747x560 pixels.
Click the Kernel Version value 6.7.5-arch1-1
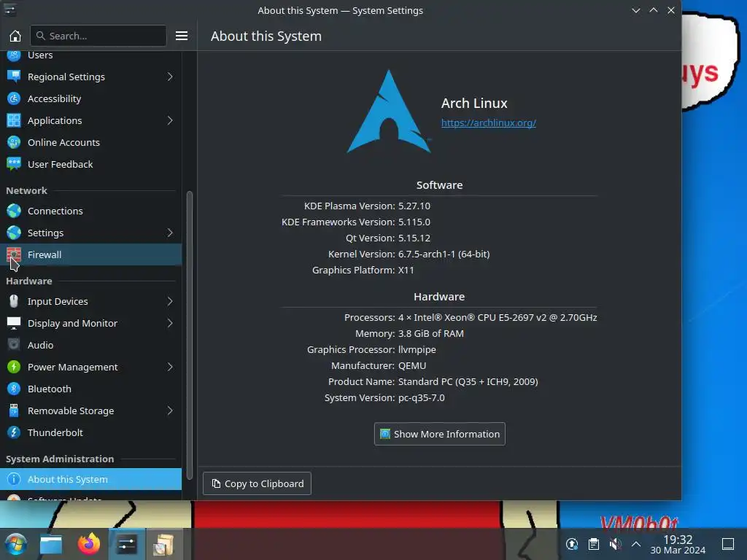[x=444, y=254]
